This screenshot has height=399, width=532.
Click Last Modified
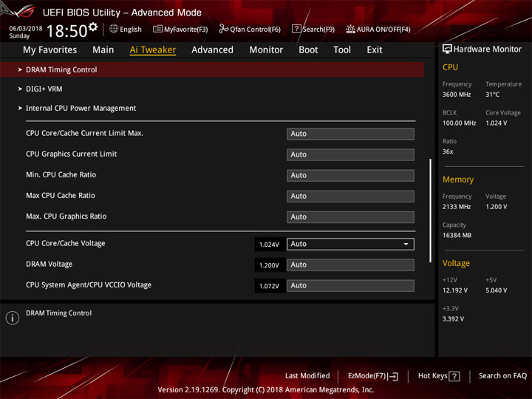tap(307, 376)
